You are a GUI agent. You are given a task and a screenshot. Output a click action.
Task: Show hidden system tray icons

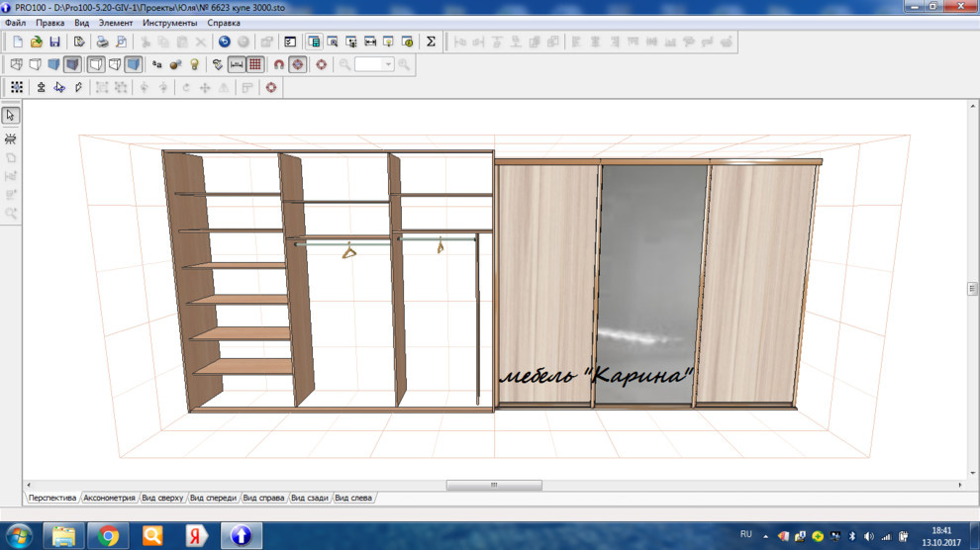765,535
